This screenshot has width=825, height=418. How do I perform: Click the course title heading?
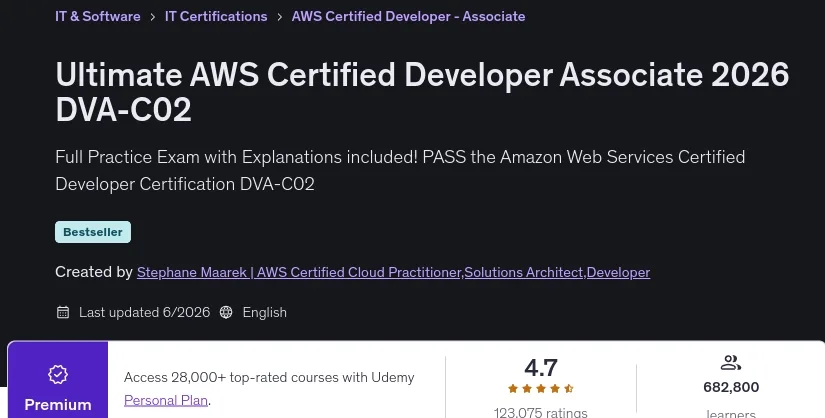pyautogui.click(x=422, y=92)
